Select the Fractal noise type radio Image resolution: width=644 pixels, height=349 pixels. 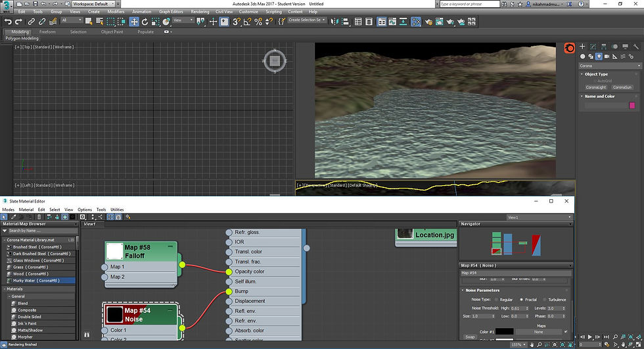521,300
